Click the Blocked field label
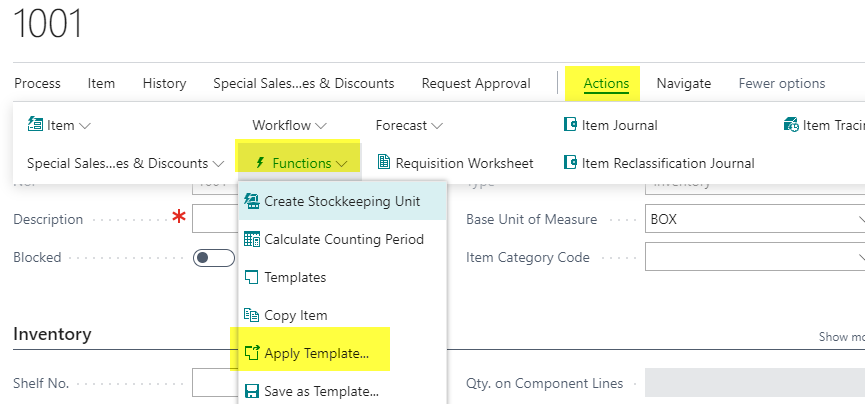The height and width of the screenshot is (404, 865). tap(37, 258)
